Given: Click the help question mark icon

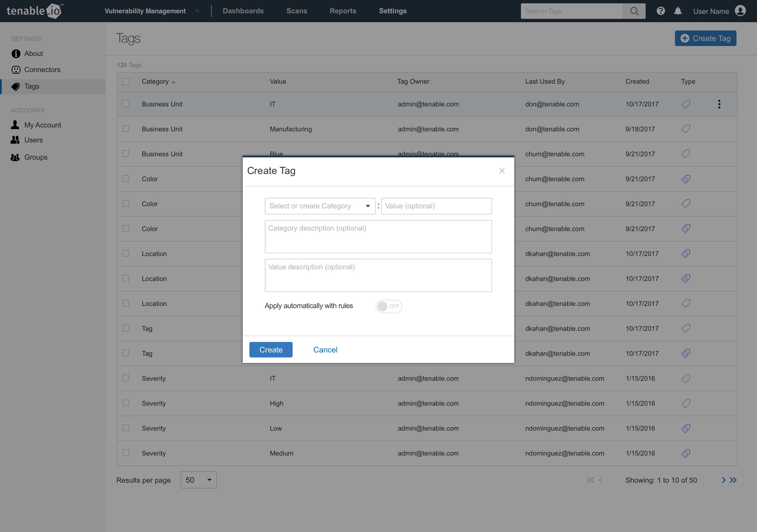Looking at the screenshot, I should [660, 11].
